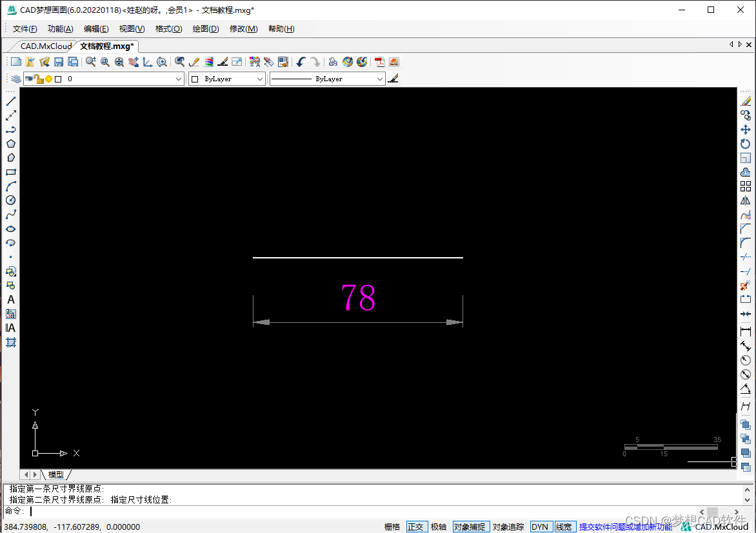Select the Move tool in right toolbar
The width and height of the screenshot is (756, 533).
pyautogui.click(x=746, y=130)
